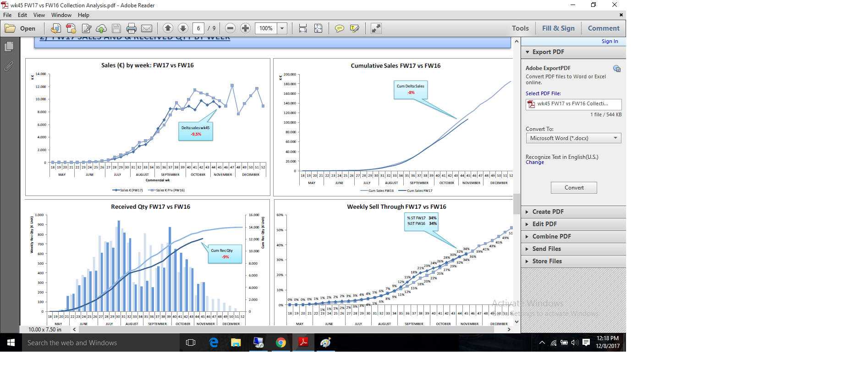Click the Select PDF File link

pos(543,93)
